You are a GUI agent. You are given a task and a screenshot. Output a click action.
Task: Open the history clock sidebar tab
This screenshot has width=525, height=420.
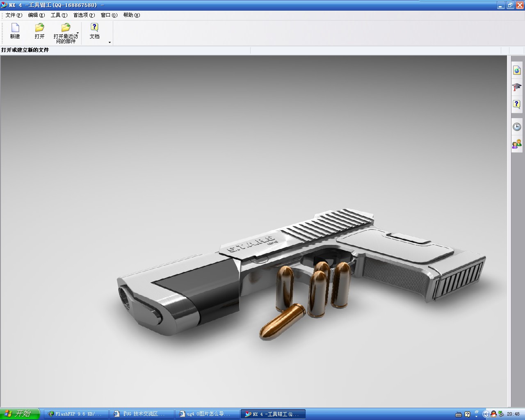[x=517, y=126]
